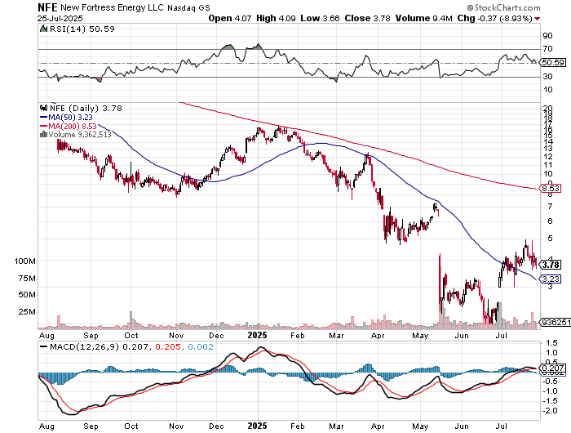Image resolution: width=571 pixels, height=433 pixels.
Task: Click the Nov label under the price panel
Action: [176, 335]
